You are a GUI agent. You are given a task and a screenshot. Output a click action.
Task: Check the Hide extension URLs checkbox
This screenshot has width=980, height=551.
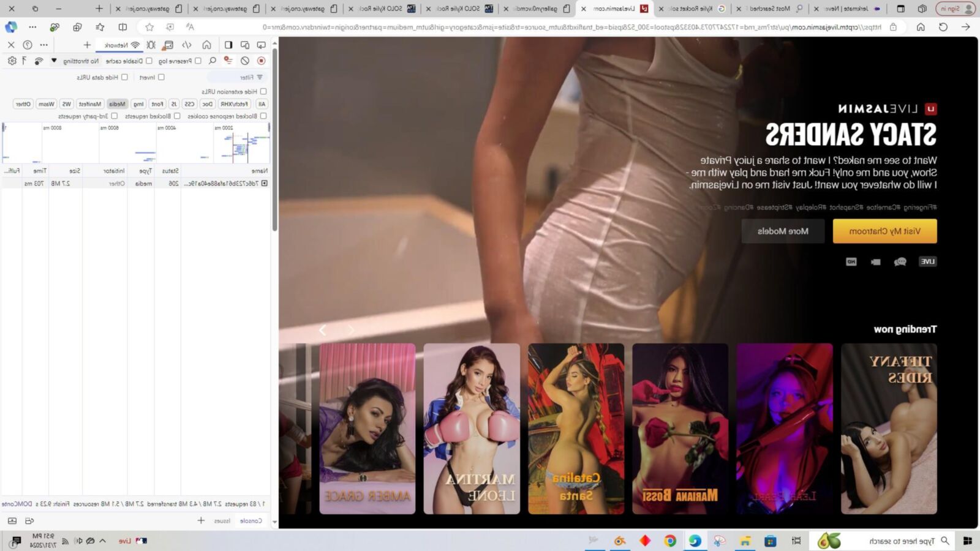pos(263,91)
